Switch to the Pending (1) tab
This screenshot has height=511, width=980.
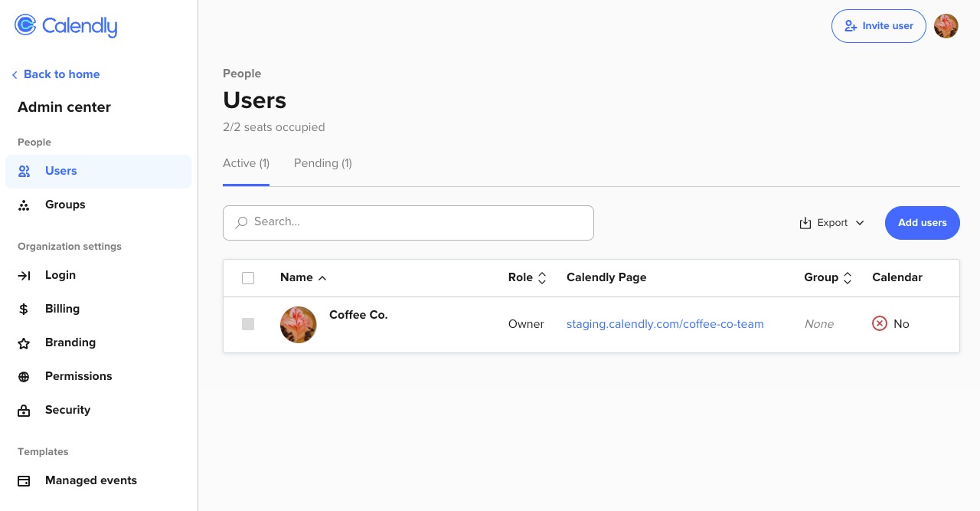(323, 163)
